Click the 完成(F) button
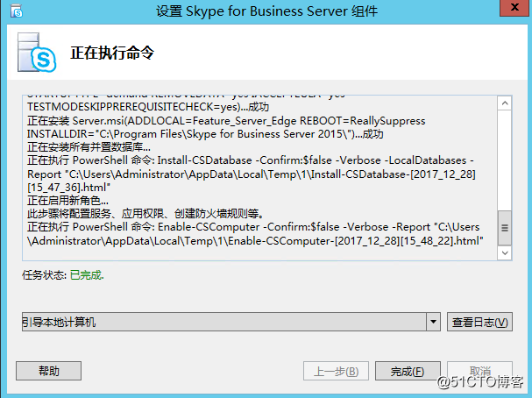 tap(408, 371)
